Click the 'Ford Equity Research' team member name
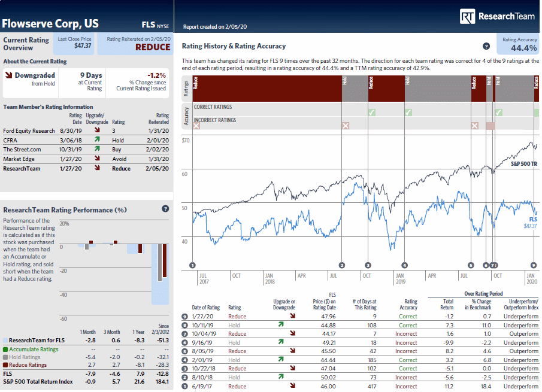Screen dimensions: 542x392 (29, 131)
